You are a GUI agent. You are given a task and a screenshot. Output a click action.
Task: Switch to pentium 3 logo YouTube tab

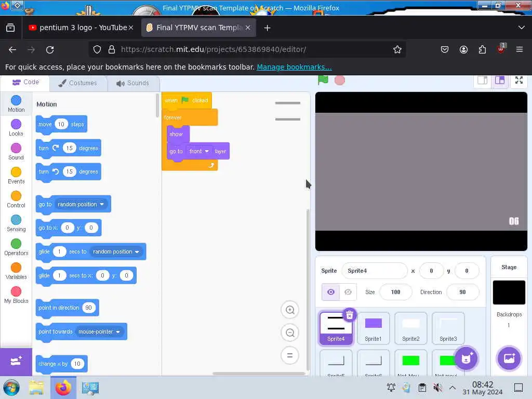(78, 28)
